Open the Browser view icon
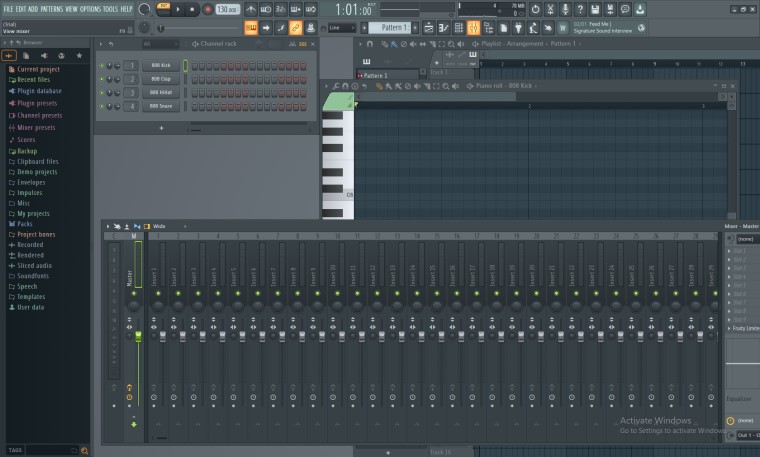Image resolution: width=760 pixels, height=457 pixels. tap(489, 28)
